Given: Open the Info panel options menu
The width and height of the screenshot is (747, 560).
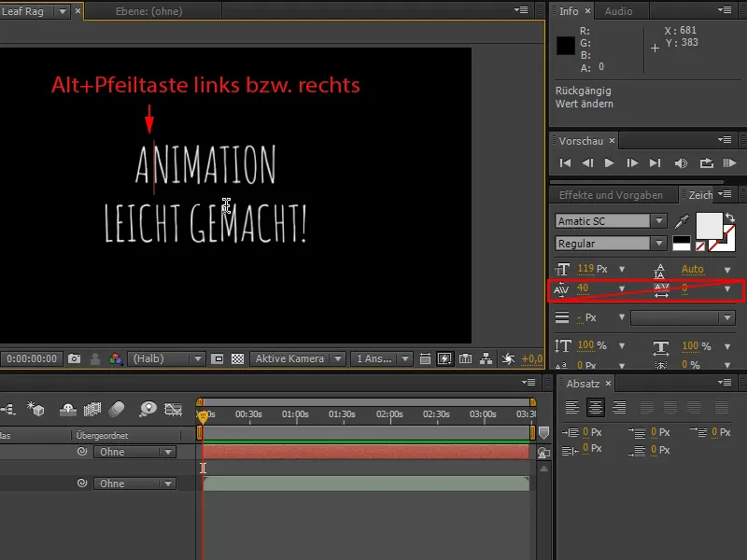Looking at the screenshot, I should pos(725,10).
